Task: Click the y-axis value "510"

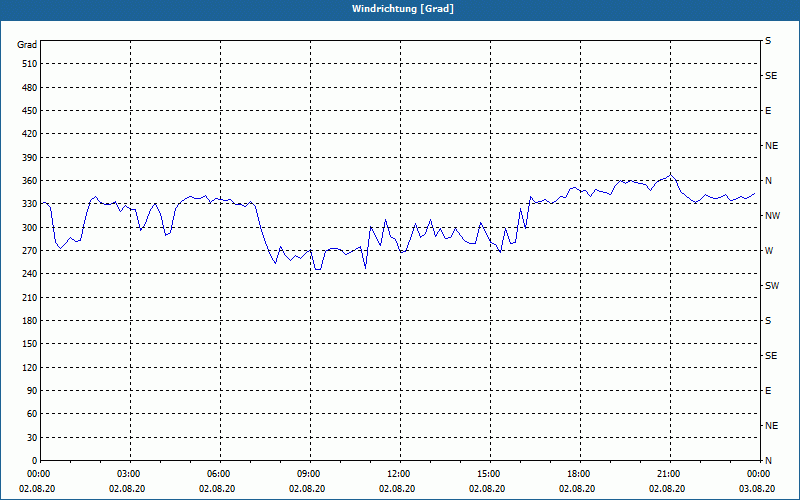Action: coord(30,64)
